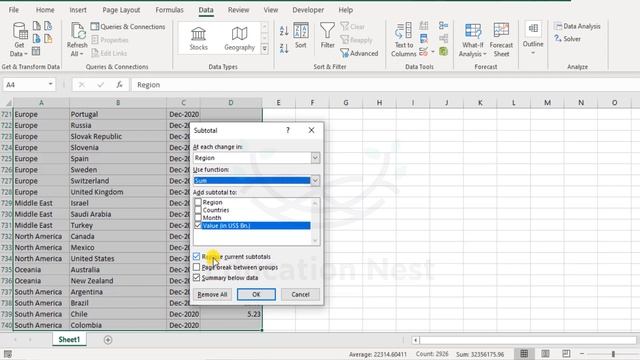Click the green Manage Data Model icon
Image resolution: width=640 pixels, height=360 pixels.
click(x=443, y=51)
